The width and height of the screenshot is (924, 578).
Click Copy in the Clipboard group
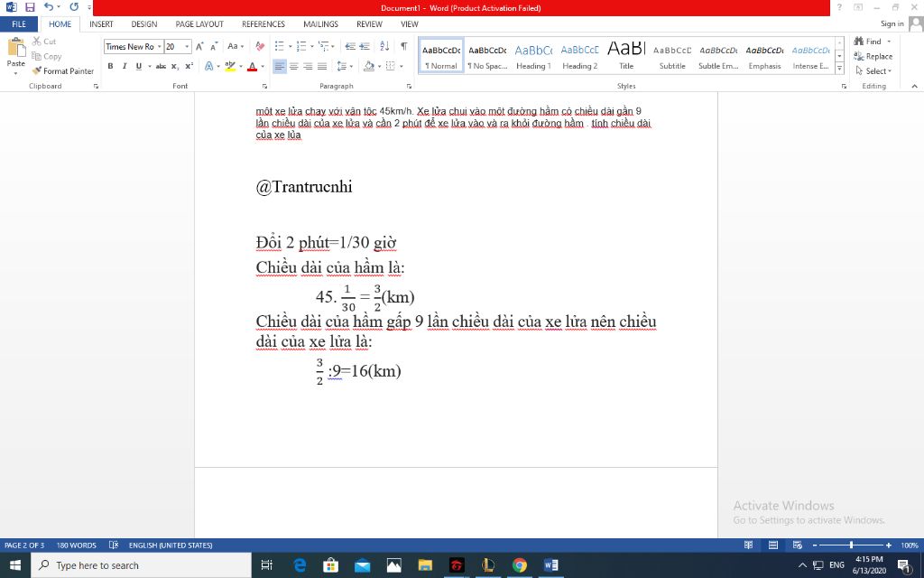pyautogui.click(x=47, y=56)
